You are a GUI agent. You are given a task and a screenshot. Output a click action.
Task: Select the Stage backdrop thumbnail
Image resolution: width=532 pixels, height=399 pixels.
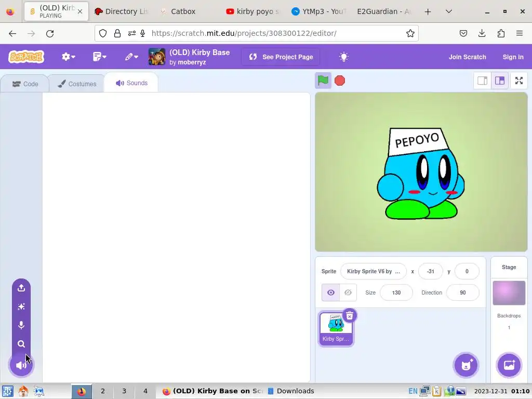pos(509,293)
